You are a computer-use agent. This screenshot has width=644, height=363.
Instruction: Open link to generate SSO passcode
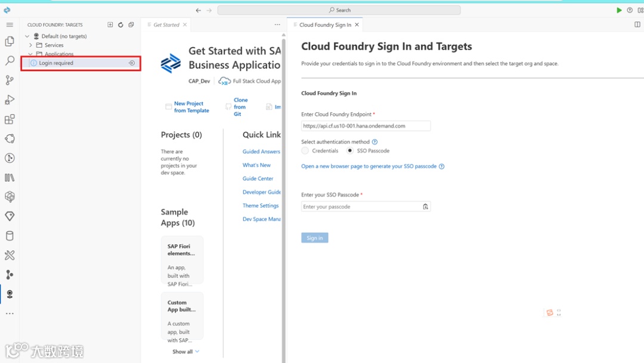(x=369, y=167)
